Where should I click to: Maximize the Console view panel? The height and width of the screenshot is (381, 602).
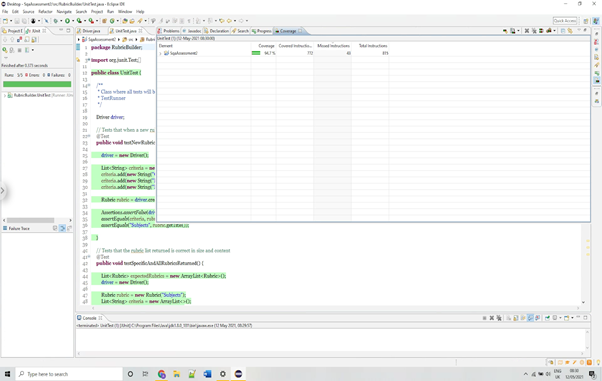(x=585, y=318)
